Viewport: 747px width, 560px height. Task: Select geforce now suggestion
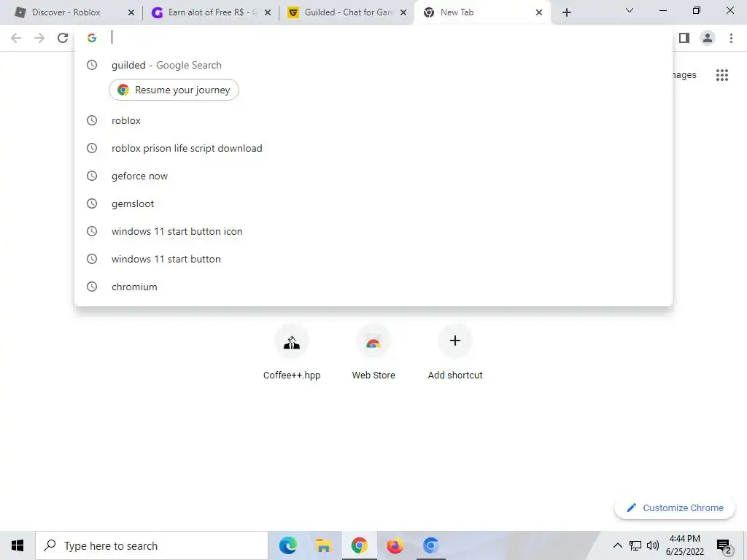373,176
